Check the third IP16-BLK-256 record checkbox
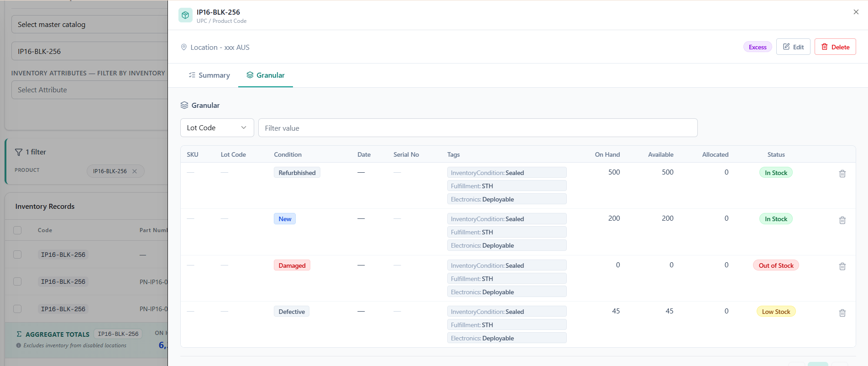Image resolution: width=868 pixels, height=366 pixels. pos(17,309)
